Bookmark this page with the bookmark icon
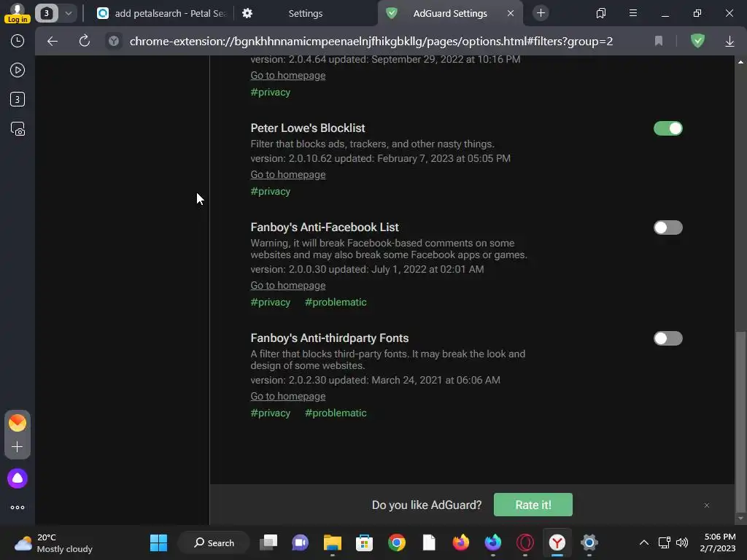This screenshot has height=560, width=747. 659,42
